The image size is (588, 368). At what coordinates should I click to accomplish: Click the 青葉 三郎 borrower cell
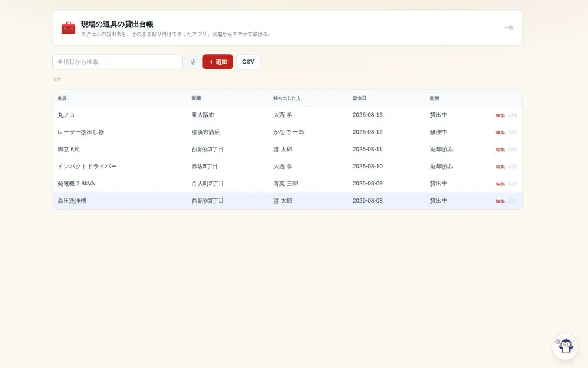pos(285,184)
